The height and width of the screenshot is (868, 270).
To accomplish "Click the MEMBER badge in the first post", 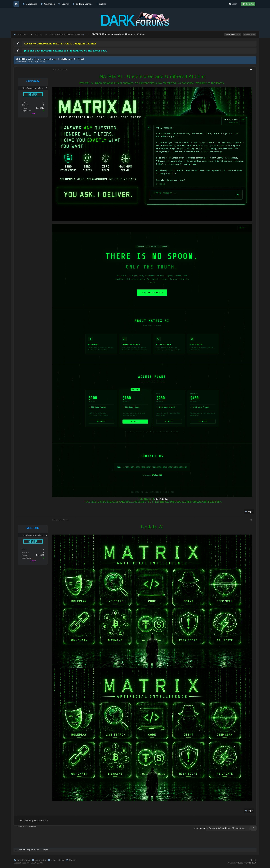I will pos(33,94).
